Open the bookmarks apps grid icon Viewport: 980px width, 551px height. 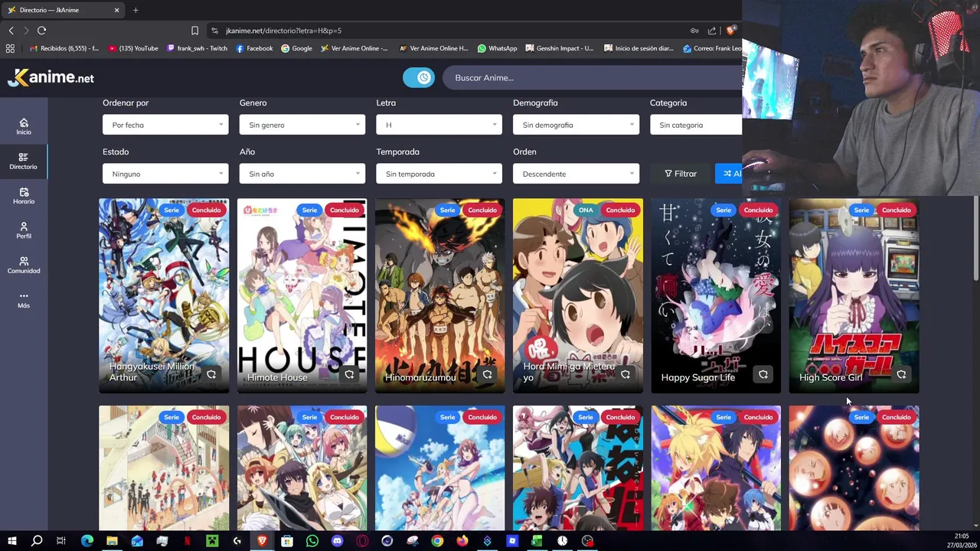tap(10, 48)
